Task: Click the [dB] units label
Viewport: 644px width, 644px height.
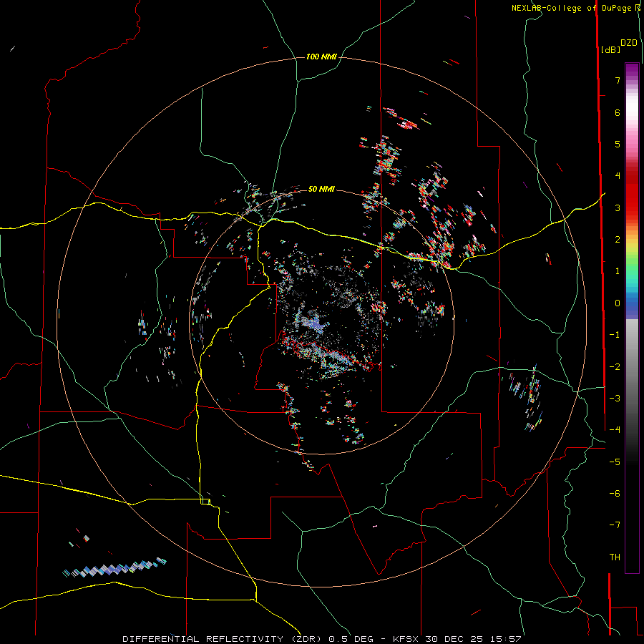Action: [610, 49]
